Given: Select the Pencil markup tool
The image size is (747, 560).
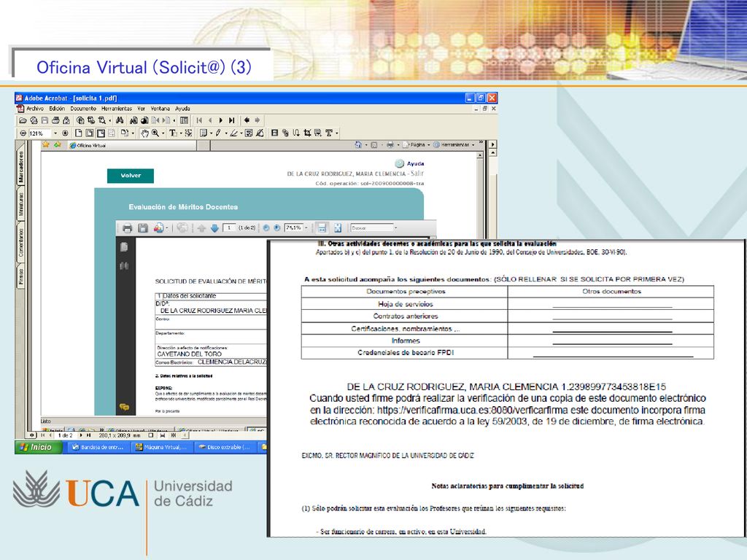Looking at the screenshot, I should [218, 133].
